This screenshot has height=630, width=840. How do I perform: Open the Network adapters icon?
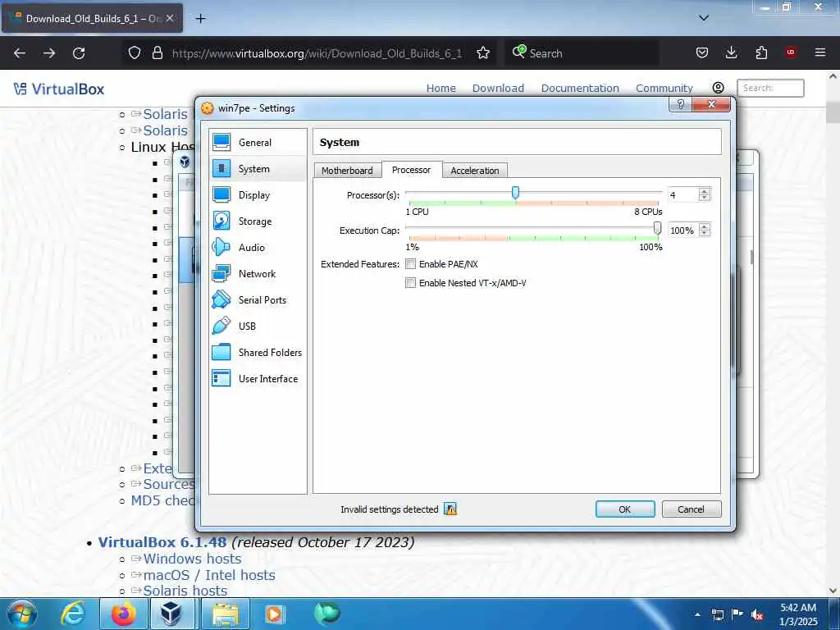point(221,274)
